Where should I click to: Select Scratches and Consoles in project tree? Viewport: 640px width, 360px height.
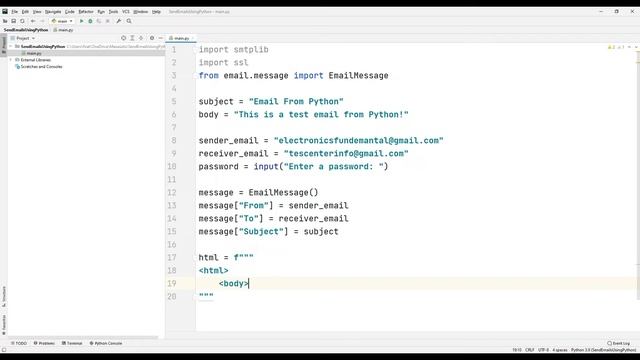[38, 66]
